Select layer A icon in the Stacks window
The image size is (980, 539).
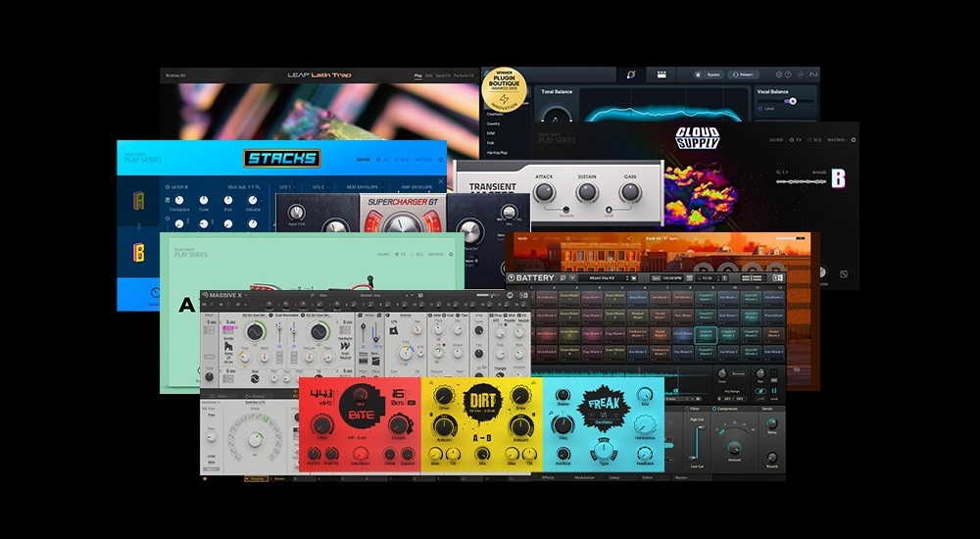[x=139, y=201]
